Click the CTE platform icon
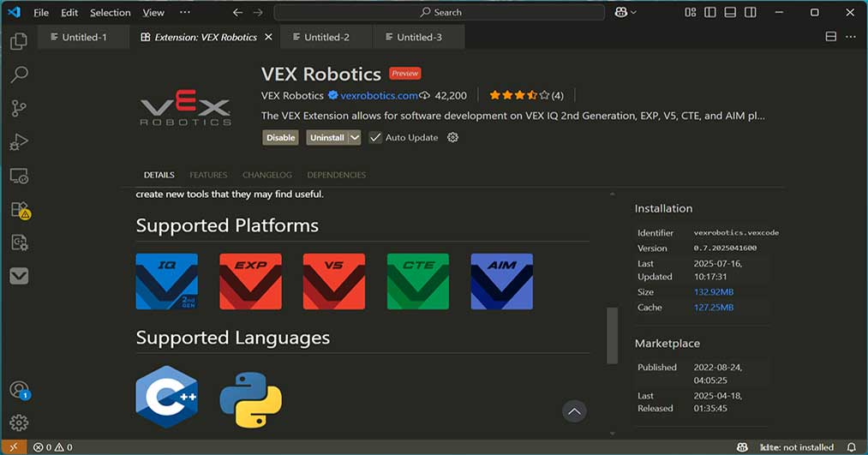Screen dimensions: 868x455 pos(418,282)
